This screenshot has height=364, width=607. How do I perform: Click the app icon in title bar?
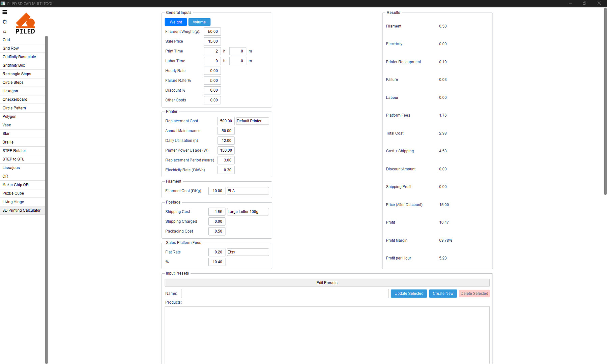point(3,3)
